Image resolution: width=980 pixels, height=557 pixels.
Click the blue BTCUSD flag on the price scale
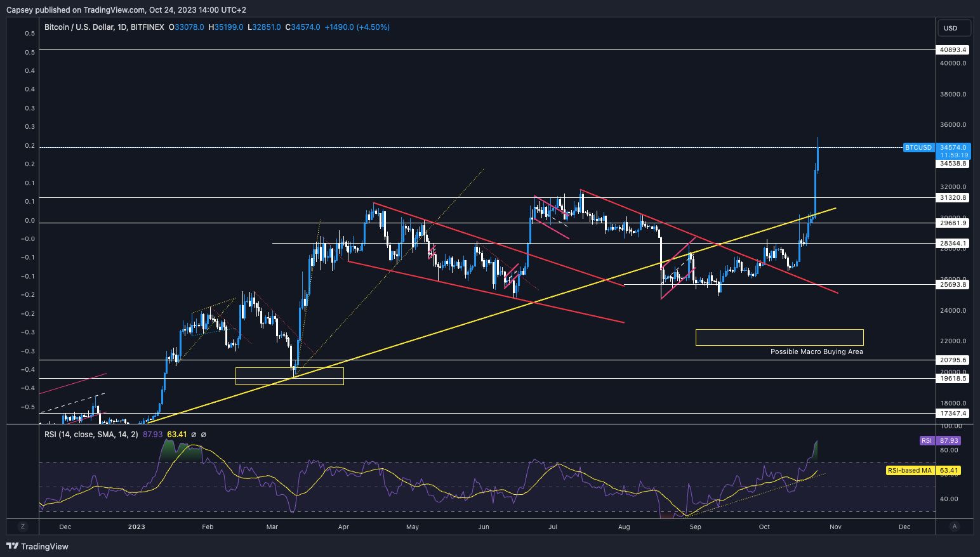[x=918, y=147]
